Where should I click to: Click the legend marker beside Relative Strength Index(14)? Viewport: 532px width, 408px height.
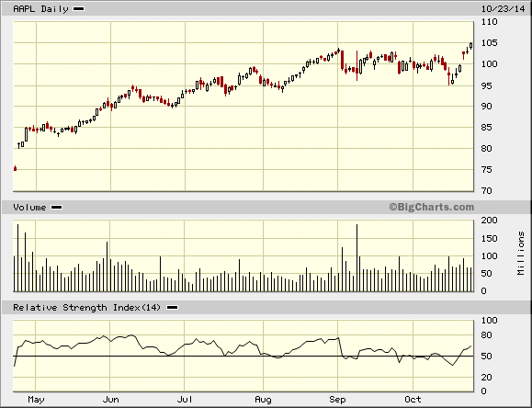tap(172, 308)
